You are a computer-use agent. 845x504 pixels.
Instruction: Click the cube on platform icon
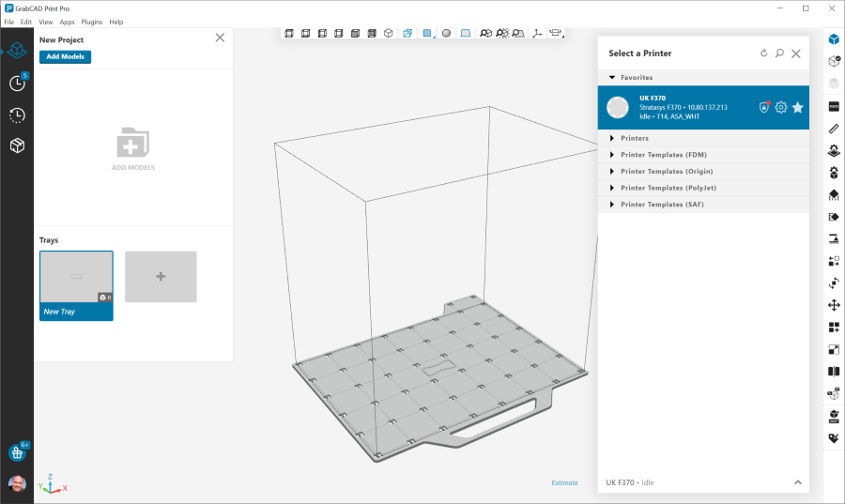(x=834, y=416)
